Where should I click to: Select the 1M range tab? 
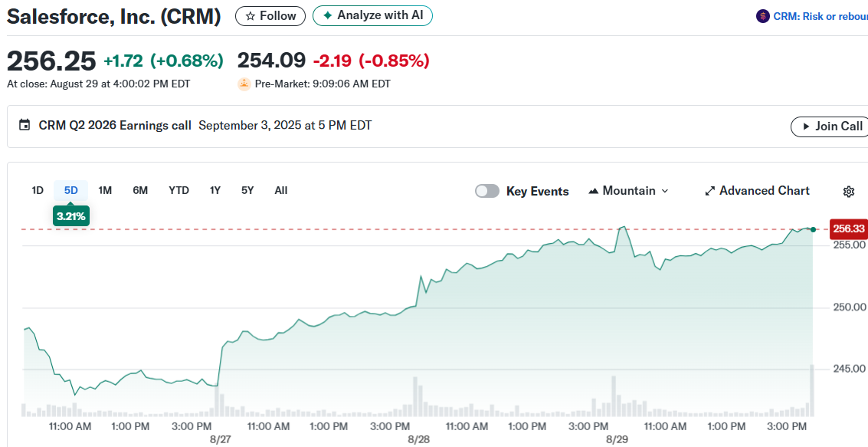click(105, 191)
